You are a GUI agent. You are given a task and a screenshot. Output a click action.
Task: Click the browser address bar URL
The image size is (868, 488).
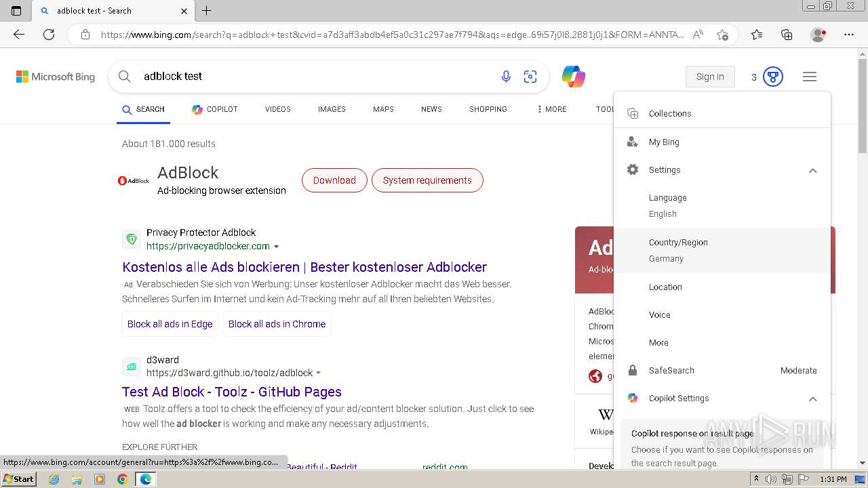click(x=392, y=35)
